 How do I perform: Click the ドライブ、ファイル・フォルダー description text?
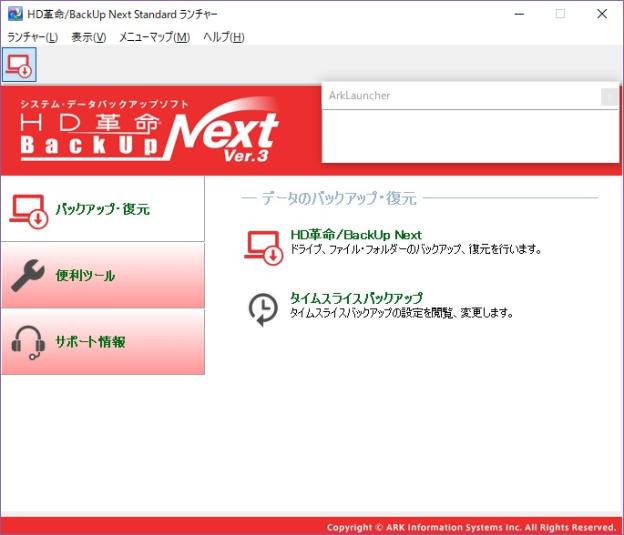415,250
